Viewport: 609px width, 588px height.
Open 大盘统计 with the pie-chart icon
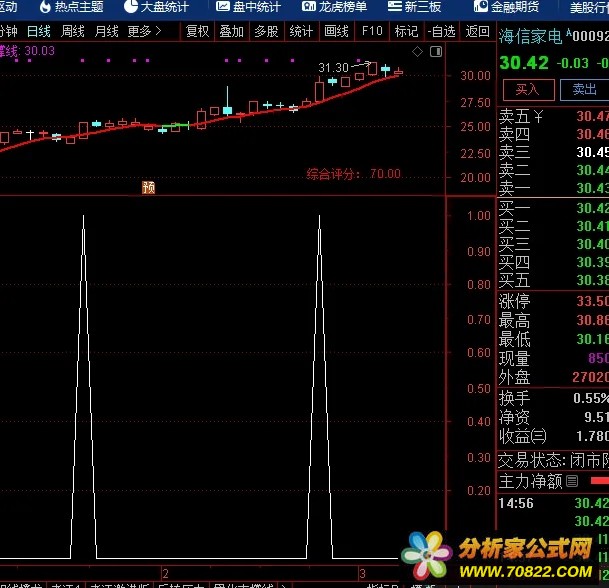(x=156, y=6)
